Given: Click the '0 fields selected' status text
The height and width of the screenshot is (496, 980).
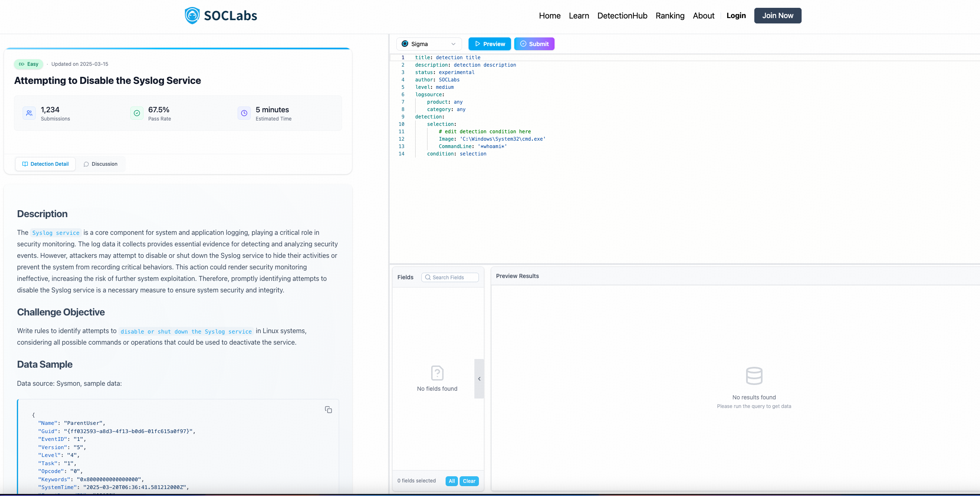Looking at the screenshot, I should tap(416, 481).
